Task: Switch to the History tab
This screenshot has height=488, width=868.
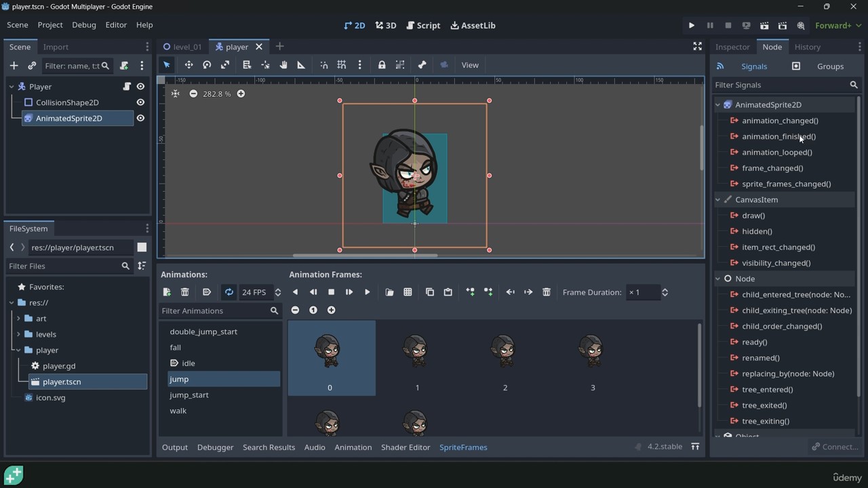Action: pyautogui.click(x=807, y=47)
